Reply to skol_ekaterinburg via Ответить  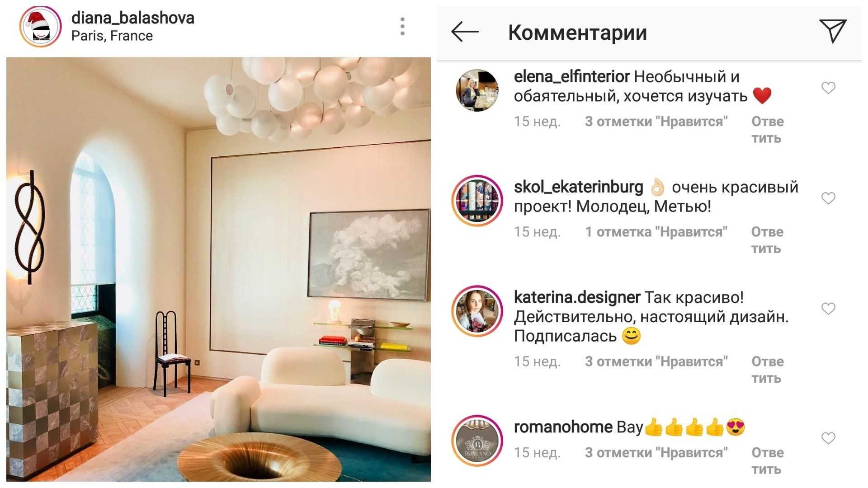pyautogui.click(x=767, y=240)
